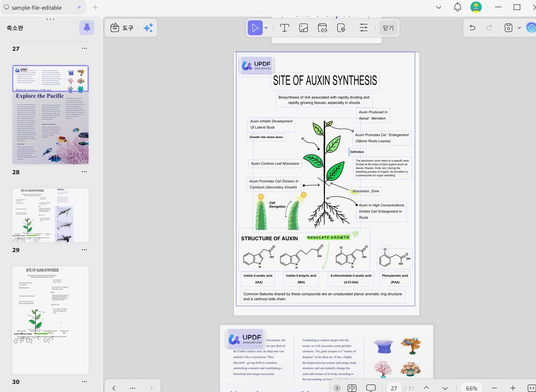Expand the selection tool dropdown arrow
The width and height of the screenshot is (536, 392).
pos(266,28)
